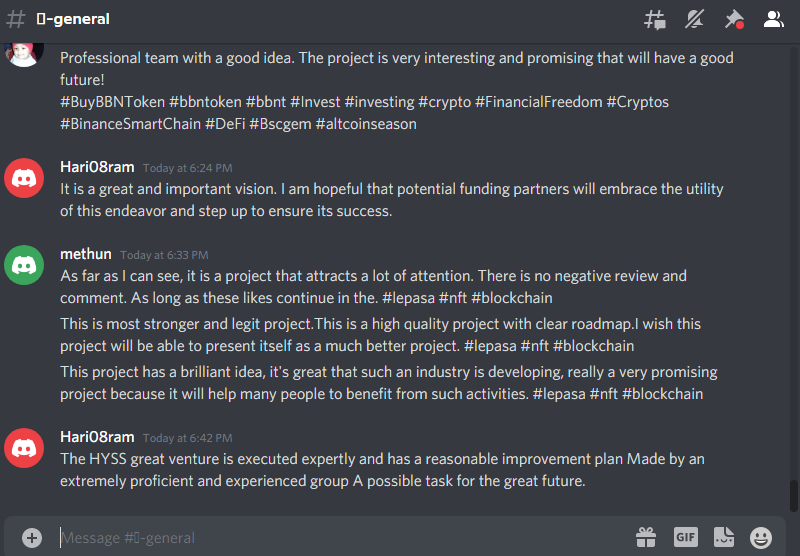Click methun username

click(x=86, y=254)
